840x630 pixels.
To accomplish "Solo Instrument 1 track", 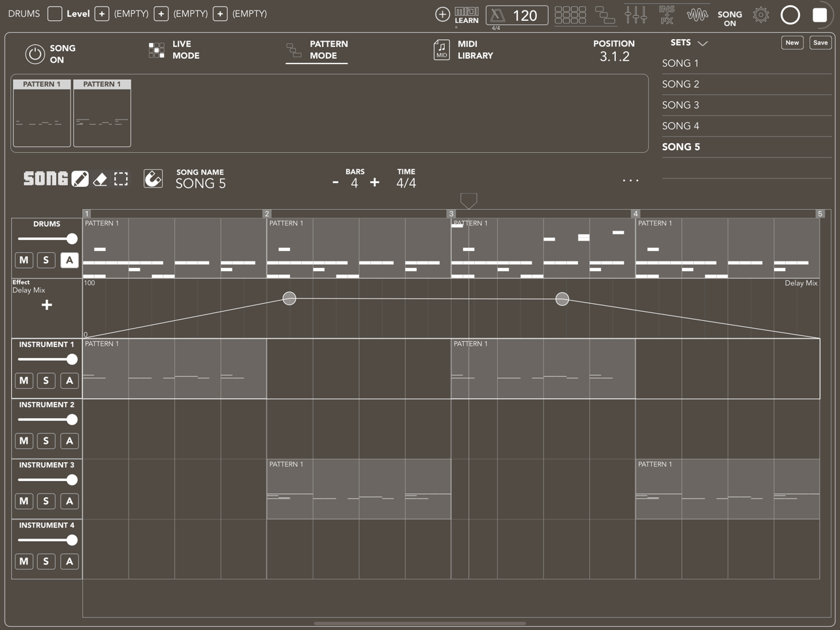I will pos(46,380).
